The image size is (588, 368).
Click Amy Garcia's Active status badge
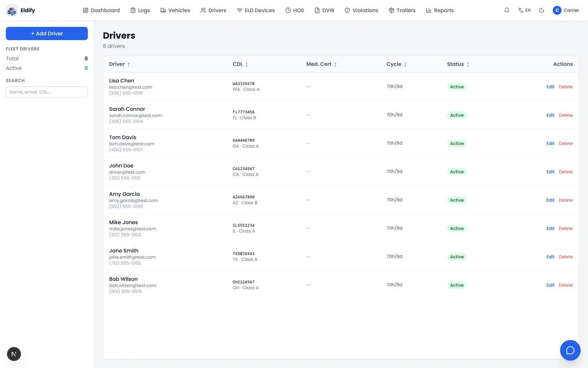457,200
